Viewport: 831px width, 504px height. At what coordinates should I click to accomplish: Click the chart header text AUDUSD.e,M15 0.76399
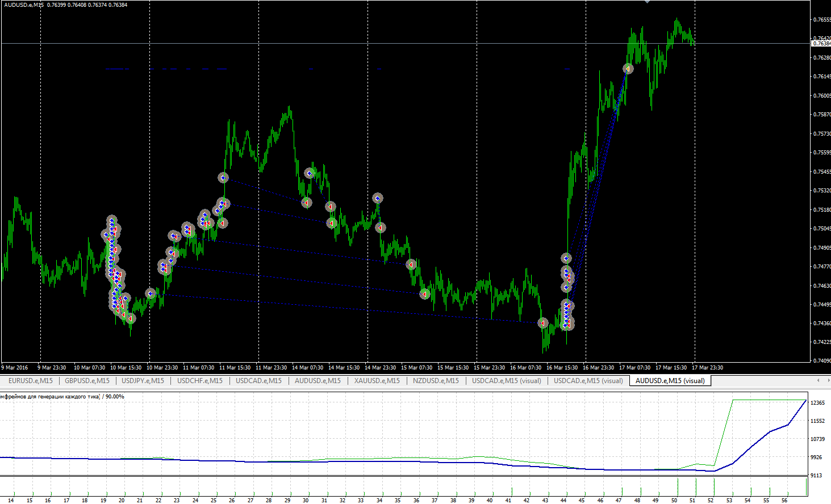(x=34, y=5)
